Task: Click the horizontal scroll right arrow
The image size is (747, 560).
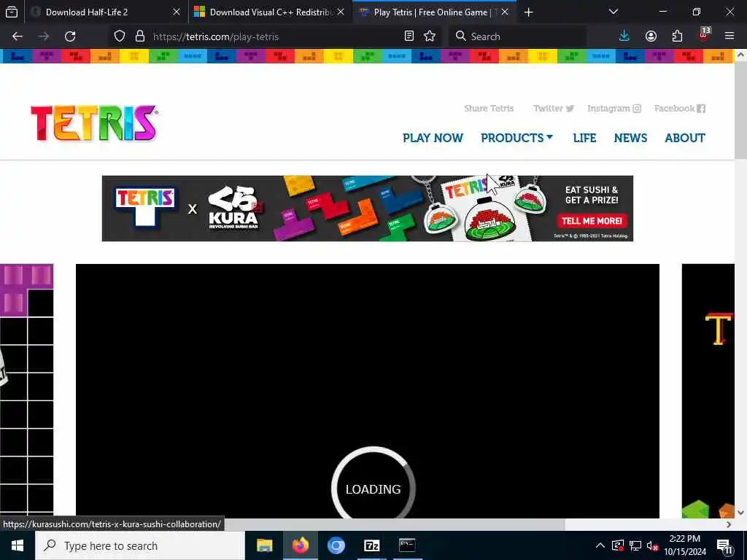Action: [729, 524]
